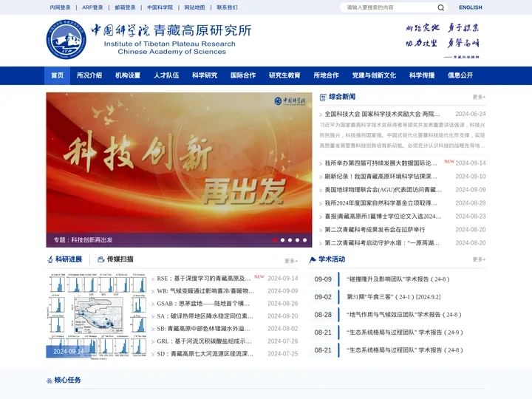Open research item GRL：基于河流沉积
This screenshot has height=399, width=532.
tap(204, 341)
